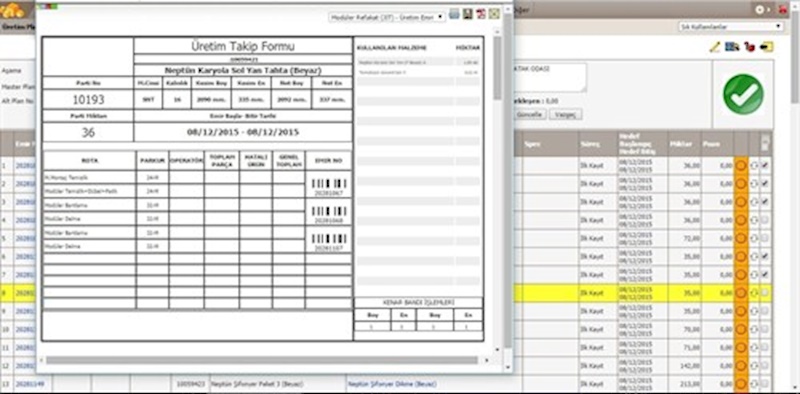
Task: Click the orange status circle in row 1
Action: point(741,166)
